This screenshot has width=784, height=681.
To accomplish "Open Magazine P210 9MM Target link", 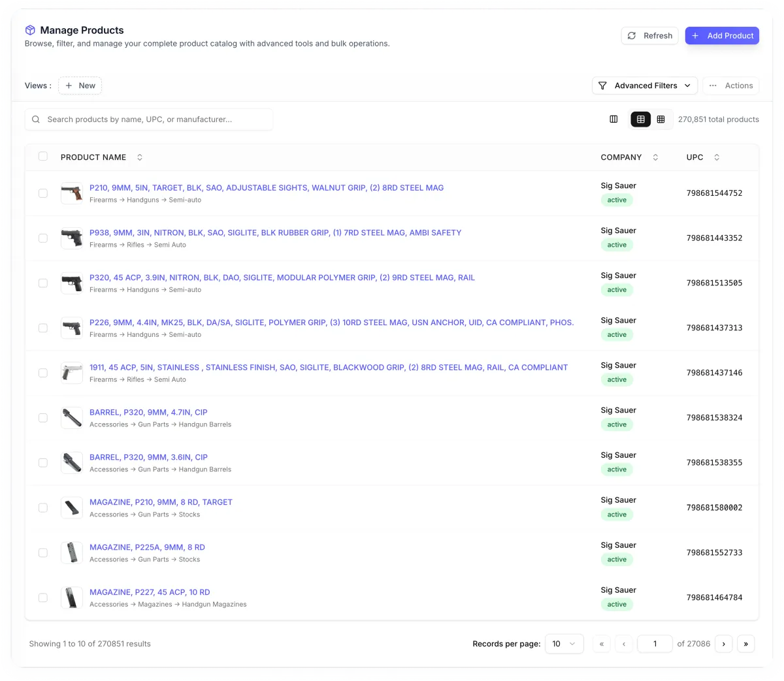I will [161, 503].
